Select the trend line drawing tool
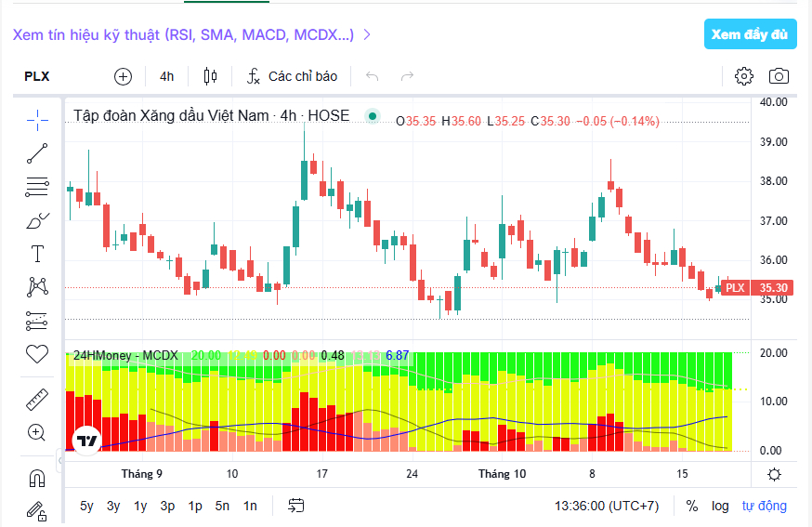This screenshot has height=527, width=812. (37, 153)
